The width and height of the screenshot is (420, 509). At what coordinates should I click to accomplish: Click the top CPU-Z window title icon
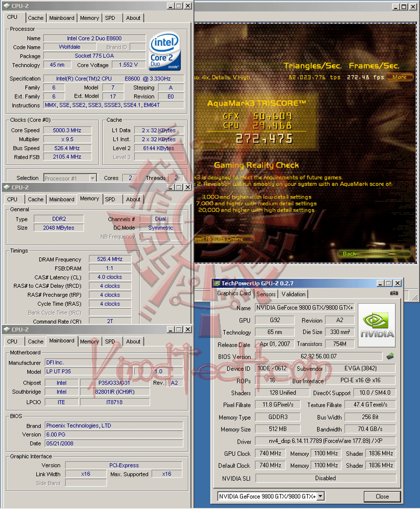(7, 6)
